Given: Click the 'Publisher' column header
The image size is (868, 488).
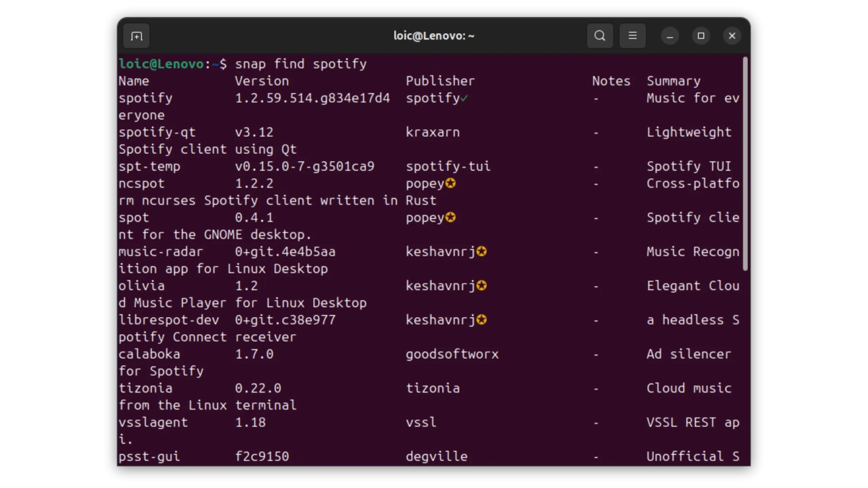Looking at the screenshot, I should [440, 81].
